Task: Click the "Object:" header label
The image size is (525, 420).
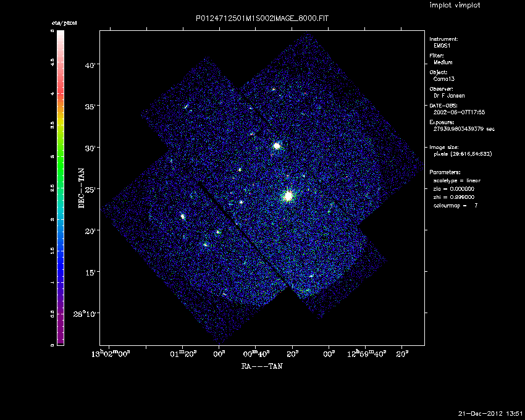Action: 438,72
